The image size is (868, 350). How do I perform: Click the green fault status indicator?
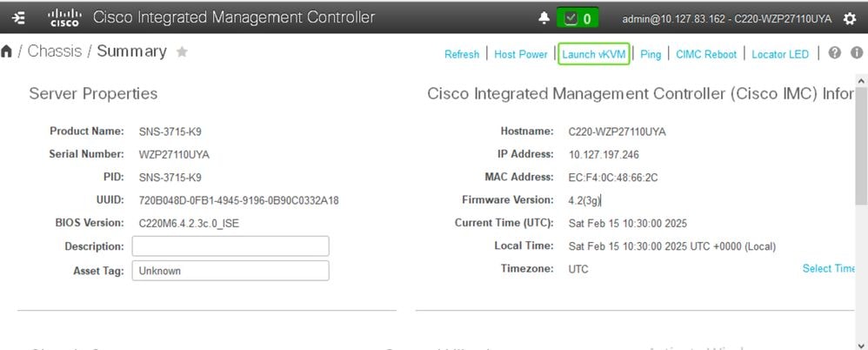click(577, 17)
